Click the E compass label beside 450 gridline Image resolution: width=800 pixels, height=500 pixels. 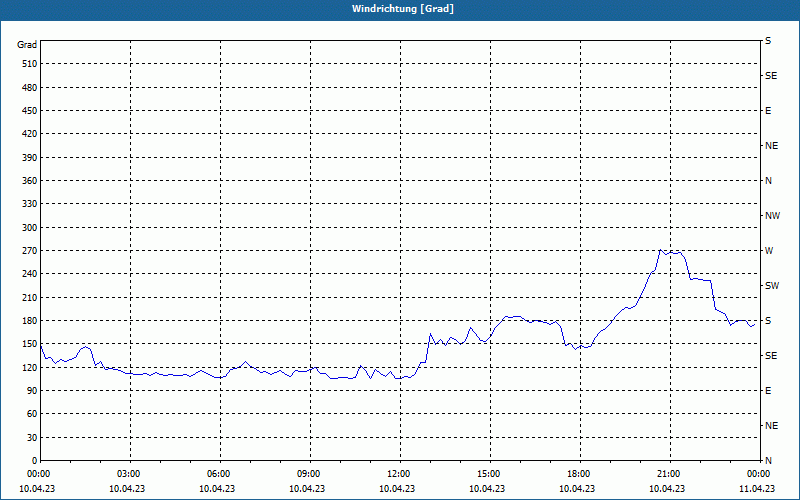pyautogui.click(x=768, y=111)
